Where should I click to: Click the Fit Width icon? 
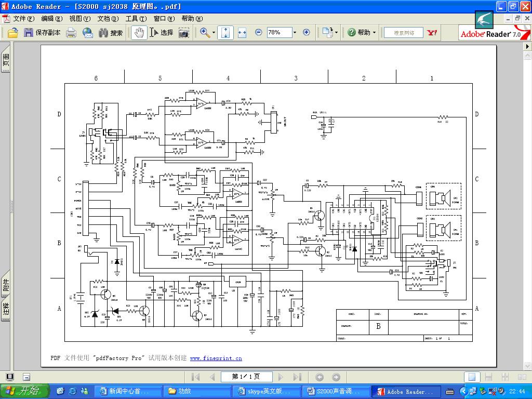242,33
